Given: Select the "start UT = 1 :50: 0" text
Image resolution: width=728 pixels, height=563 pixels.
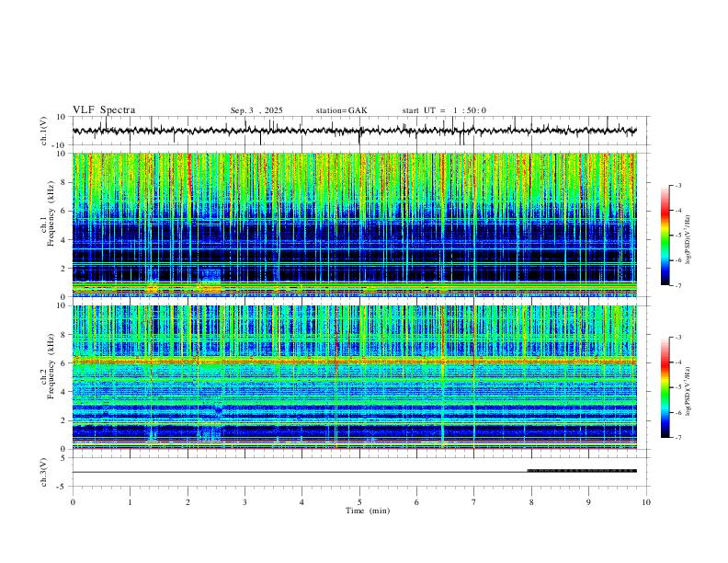Looking at the screenshot, I should tap(444, 110).
